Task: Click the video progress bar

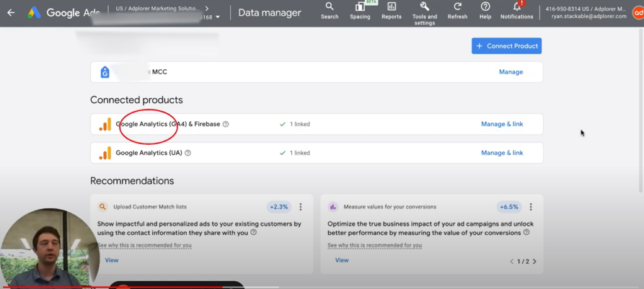Action: click(x=322, y=287)
